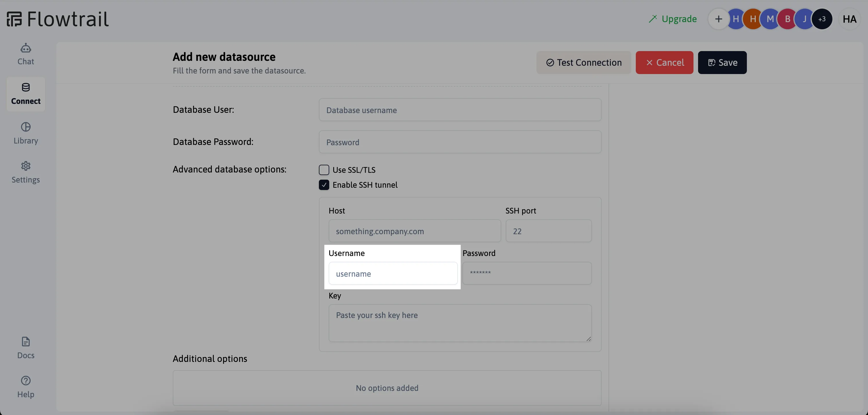Click the blue H user avatar

(736, 19)
